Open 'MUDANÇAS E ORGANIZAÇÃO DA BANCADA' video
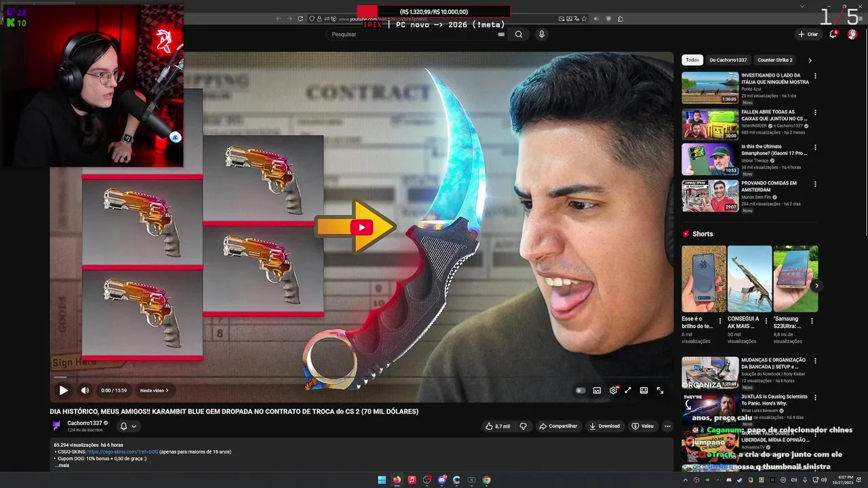 click(x=710, y=373)
